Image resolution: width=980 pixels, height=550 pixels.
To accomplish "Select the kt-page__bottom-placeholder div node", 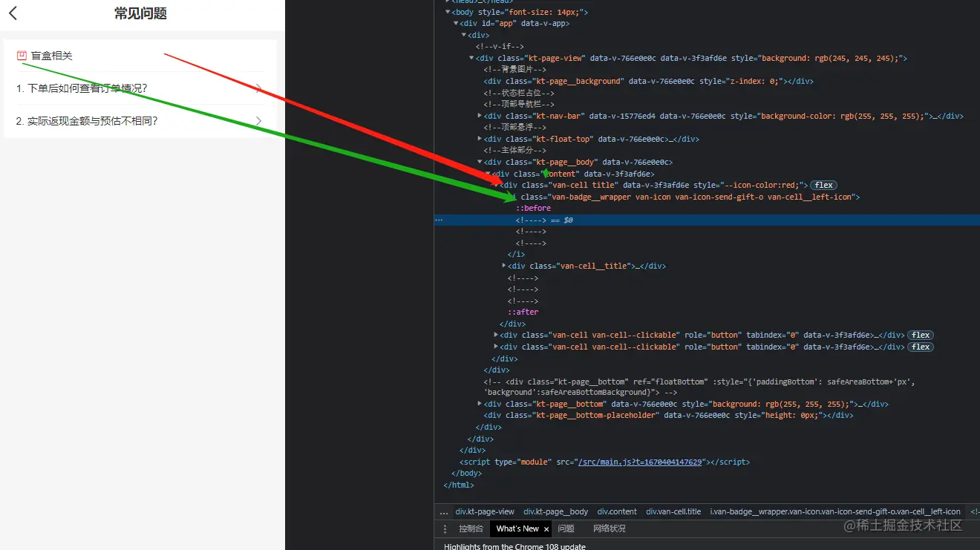I will tap(669, 416).
